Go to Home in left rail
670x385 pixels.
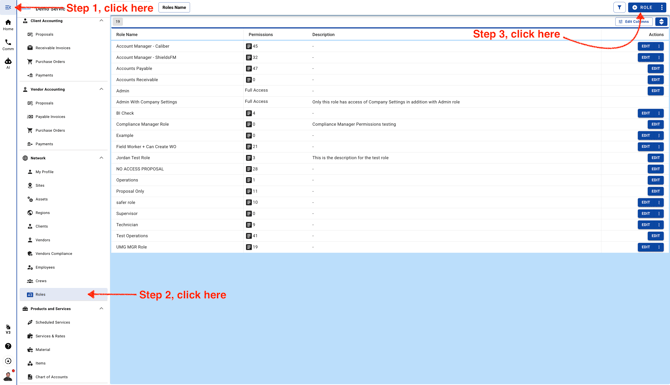(x=8, y=25)
